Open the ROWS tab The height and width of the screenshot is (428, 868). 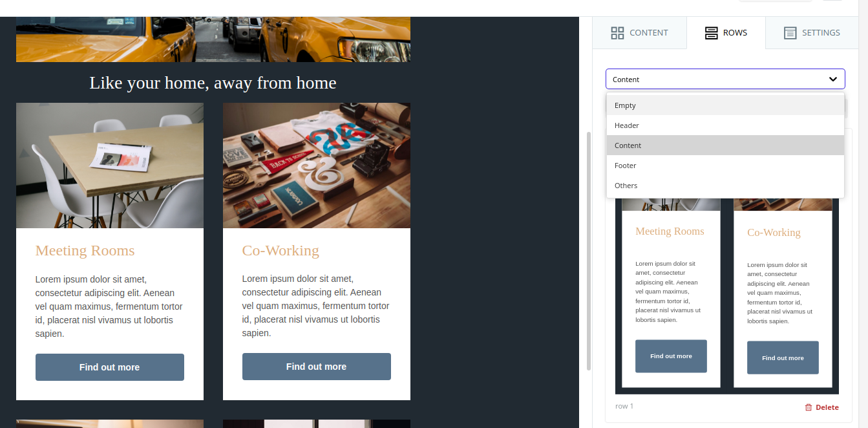[726, 33]
